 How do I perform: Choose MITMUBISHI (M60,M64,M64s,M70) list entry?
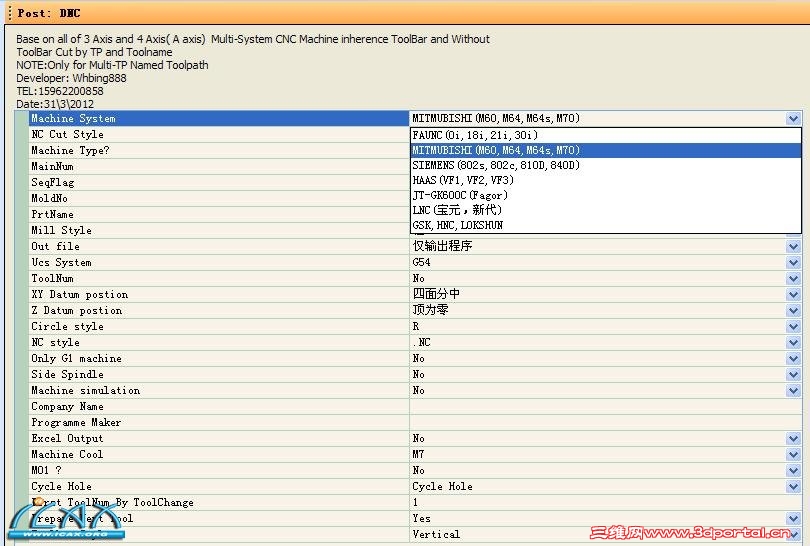click(605, 150)
